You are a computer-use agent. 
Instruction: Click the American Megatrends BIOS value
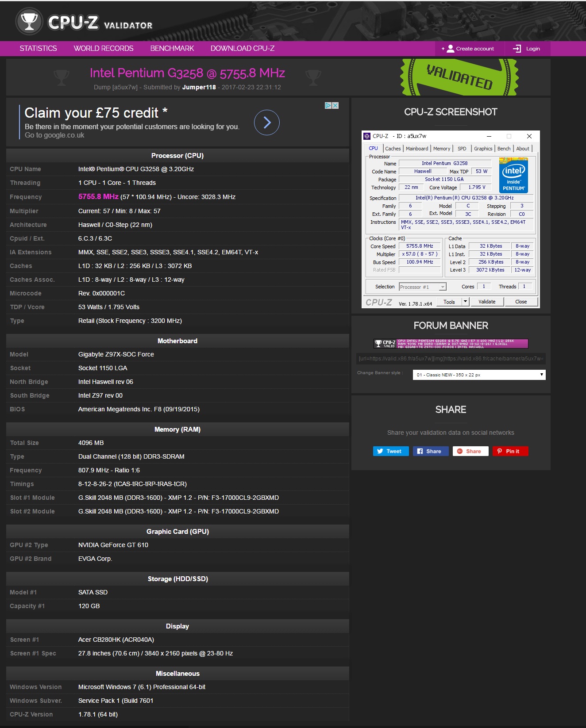tap(139, 409)
